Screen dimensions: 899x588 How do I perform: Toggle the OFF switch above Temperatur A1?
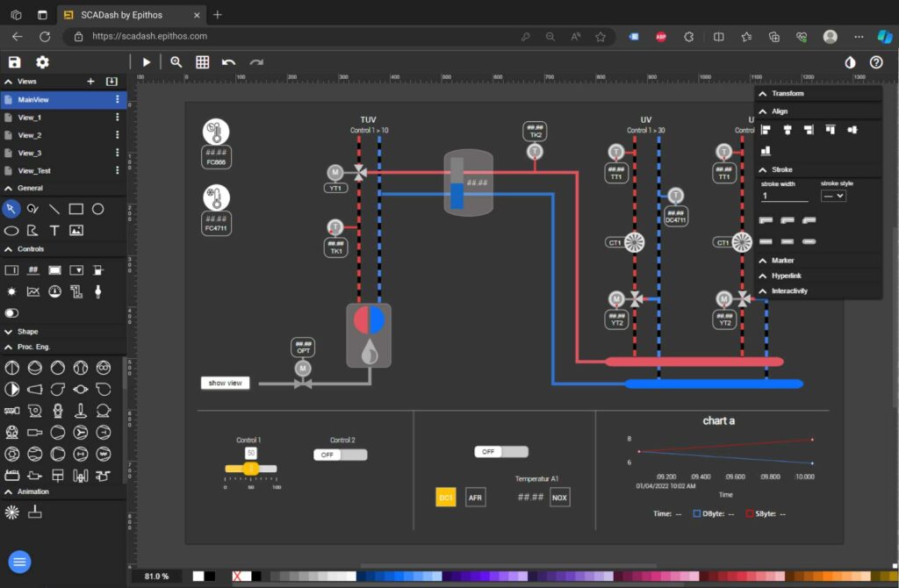pyautogui.click(x=501, y=452)
